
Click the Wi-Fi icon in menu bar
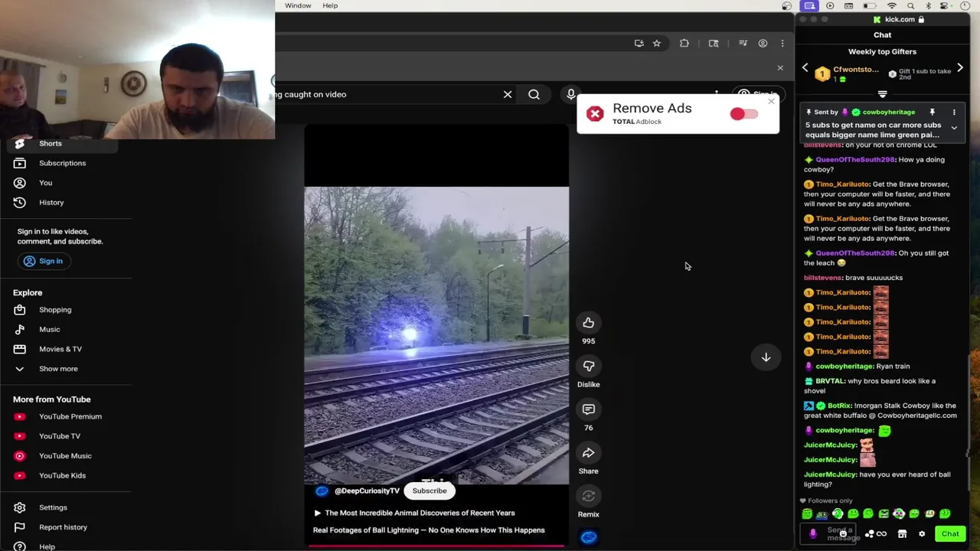(x=890, y=5)
